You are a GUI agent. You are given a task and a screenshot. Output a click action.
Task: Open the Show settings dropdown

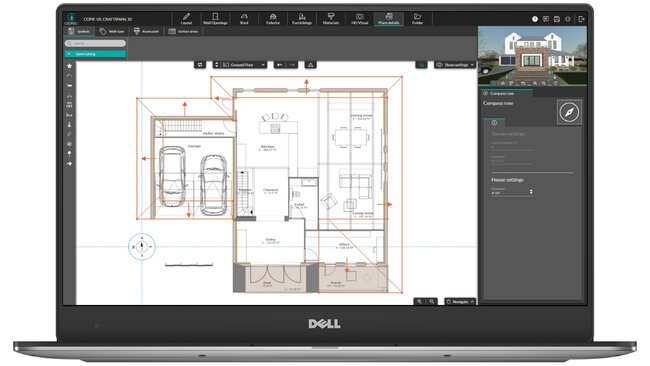click(455, 65)
